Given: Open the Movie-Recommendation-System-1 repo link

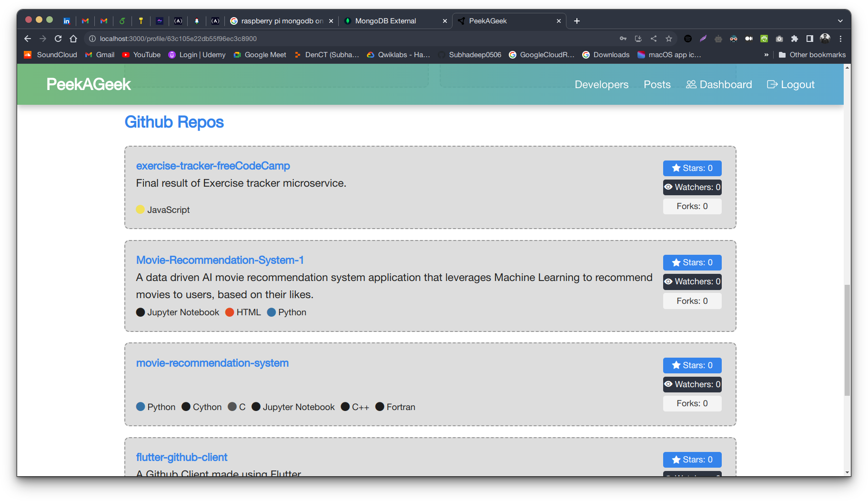Looking at the screenshot, I should [x=220, y=260].
